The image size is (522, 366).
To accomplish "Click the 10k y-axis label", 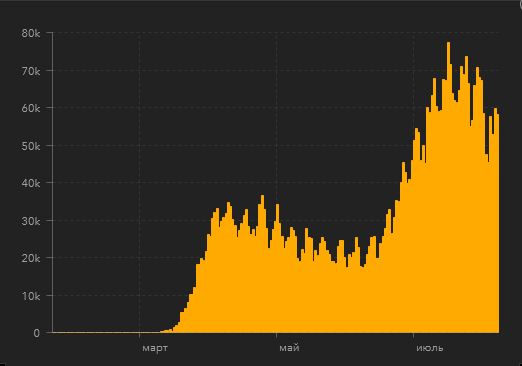I will pyautogui.click(x=31, y=296).
